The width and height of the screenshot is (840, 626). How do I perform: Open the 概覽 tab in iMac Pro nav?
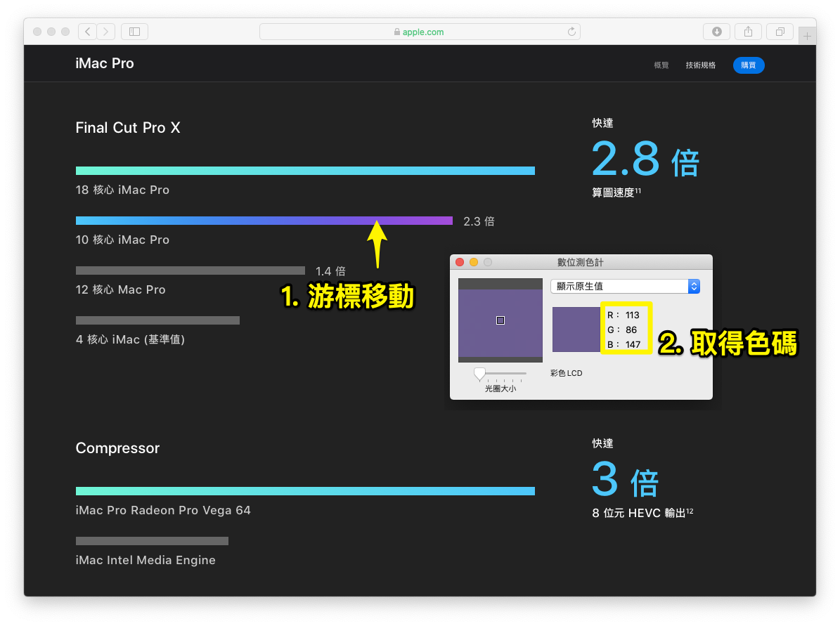(x=661, y=65)
